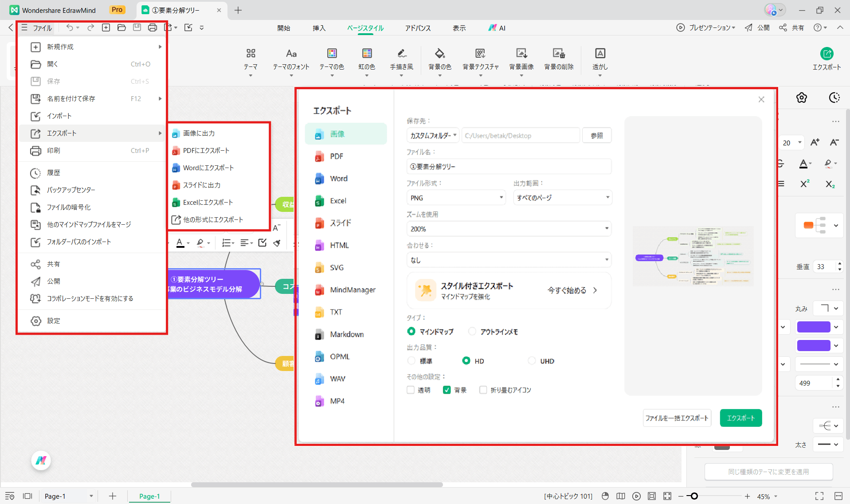Click the ファイル名 input field

[509, 167]
